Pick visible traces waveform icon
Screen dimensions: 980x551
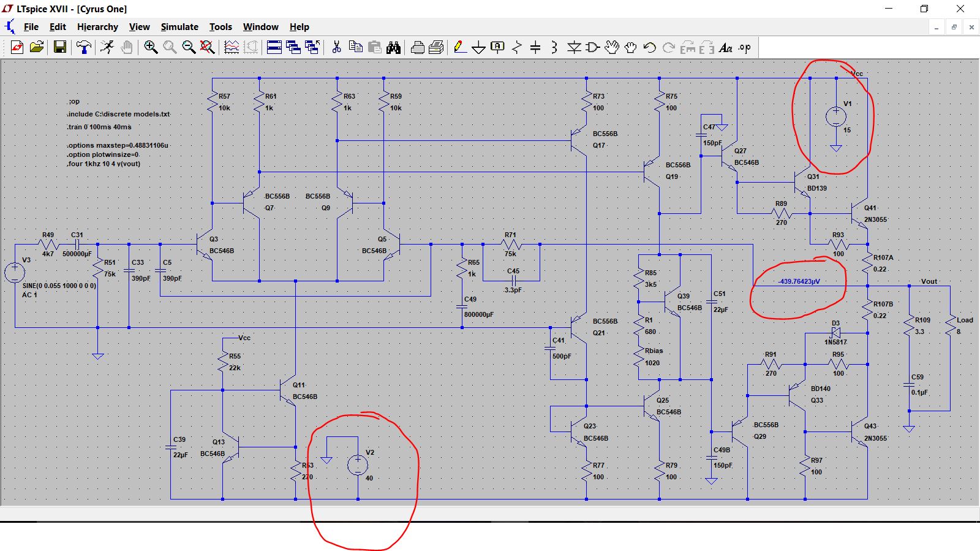pos(232,47)
